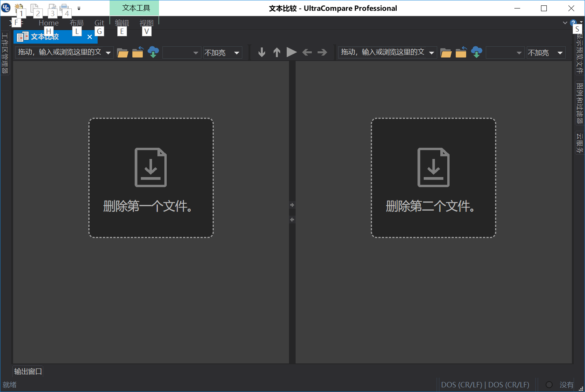Merge to left arrow icon

(x=307, y=52)
